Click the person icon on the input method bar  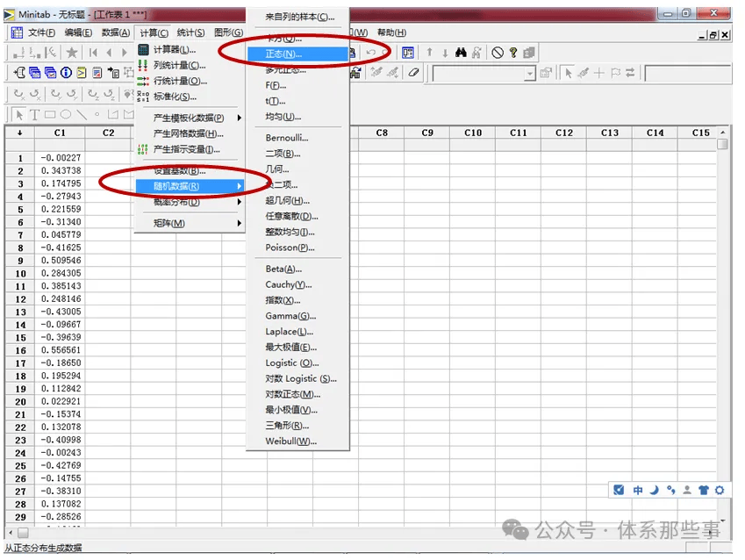tap(687, 490)
